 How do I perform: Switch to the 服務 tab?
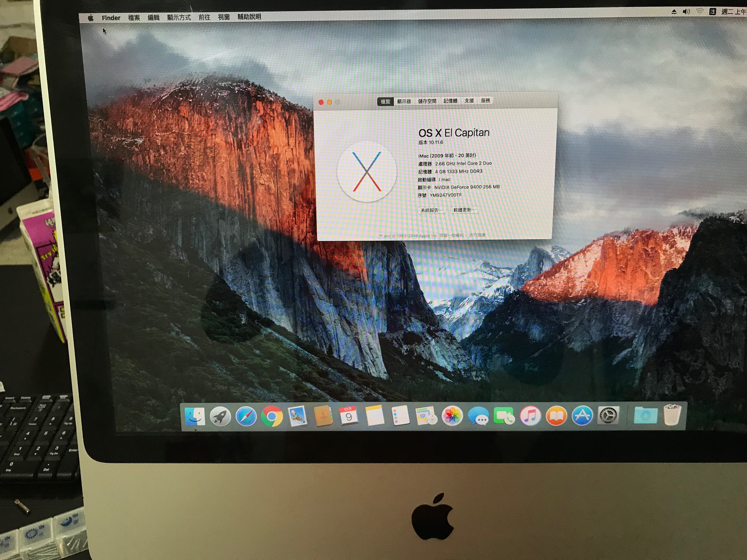coord(485,101)
